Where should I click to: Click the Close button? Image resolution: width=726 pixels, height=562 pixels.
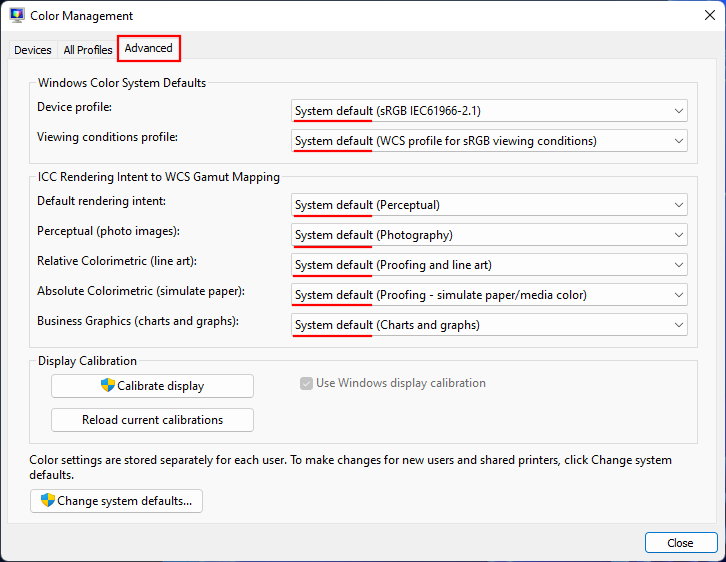[681, 543]
